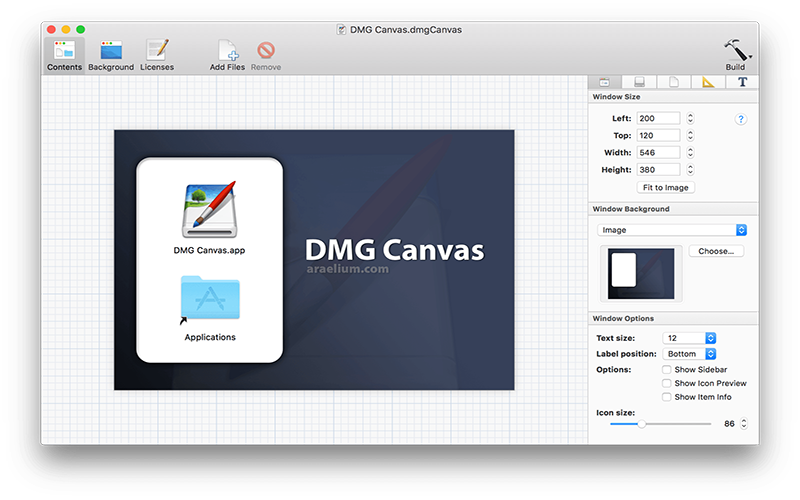Click the Width value field
The width and height of the screenshot is (800, 500).
[x=658, y=153]
